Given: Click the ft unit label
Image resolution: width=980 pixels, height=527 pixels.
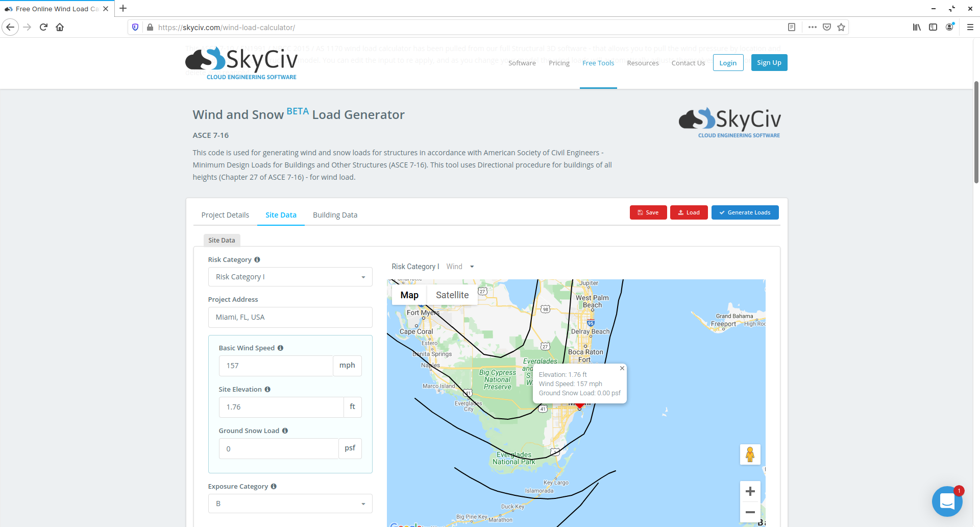Looking at the screenshot, I should (352, 407).
